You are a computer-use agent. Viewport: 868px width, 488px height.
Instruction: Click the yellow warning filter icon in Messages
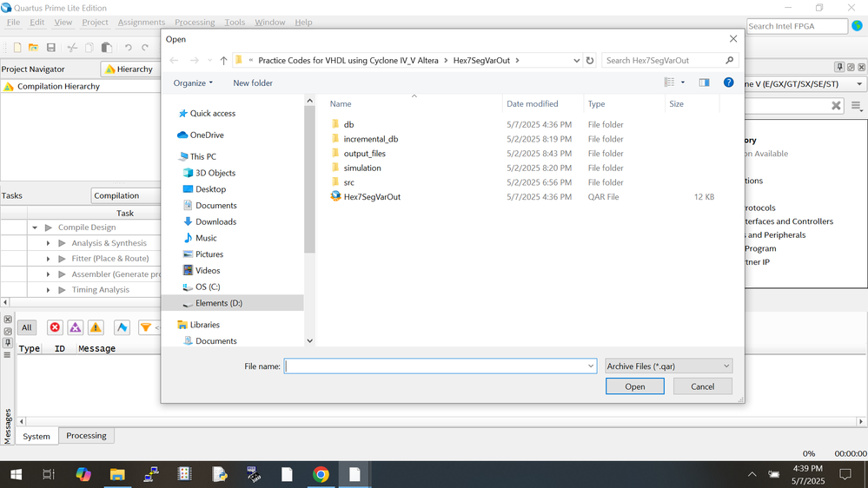(96, 327)
